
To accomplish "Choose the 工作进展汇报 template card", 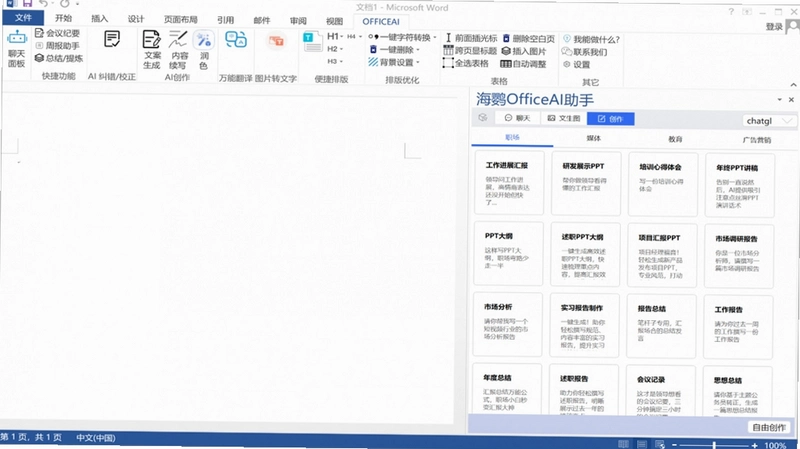I will pos(509,183).
